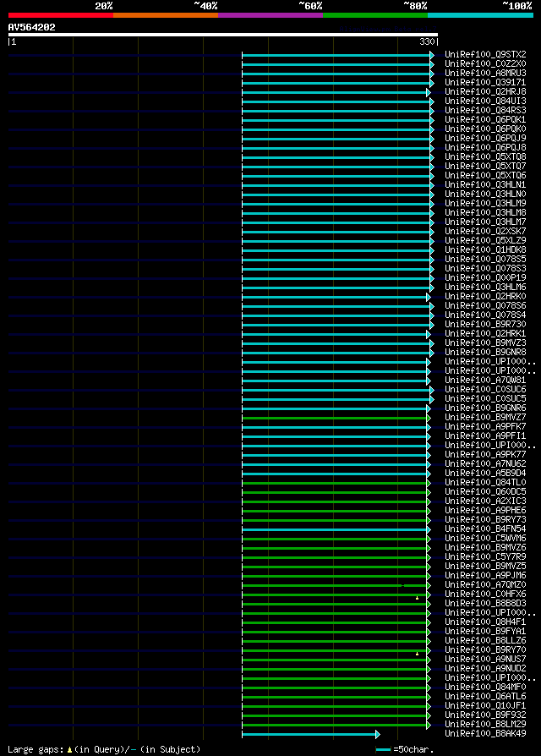
Task: Click the green alignment bar for UniRef100_A2XIC3
Action: point(335,502)
